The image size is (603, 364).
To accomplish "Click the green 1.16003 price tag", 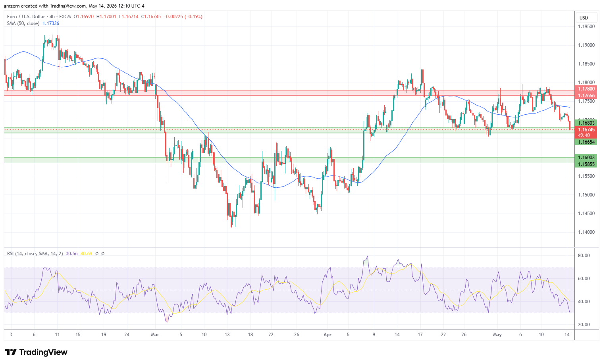I will coord(586,158).
